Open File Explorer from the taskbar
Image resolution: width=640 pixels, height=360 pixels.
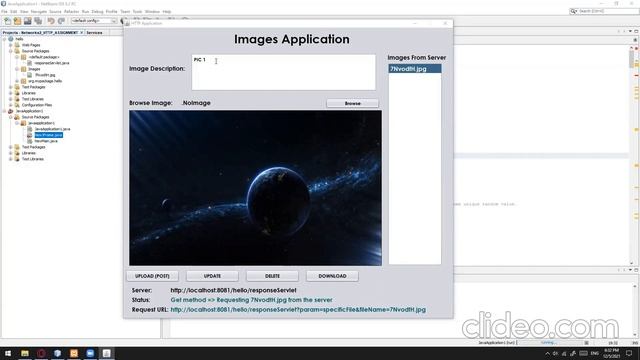(25, 353)
